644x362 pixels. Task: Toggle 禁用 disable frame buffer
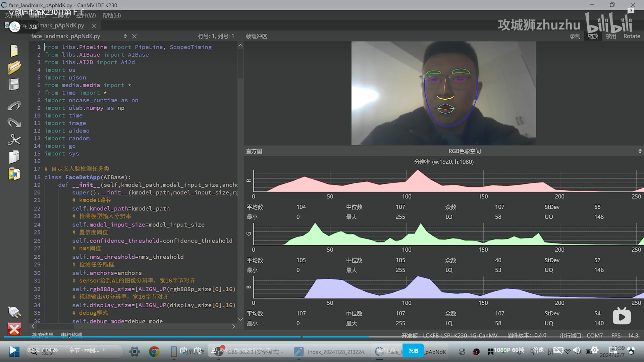click(x=610, y=36)
